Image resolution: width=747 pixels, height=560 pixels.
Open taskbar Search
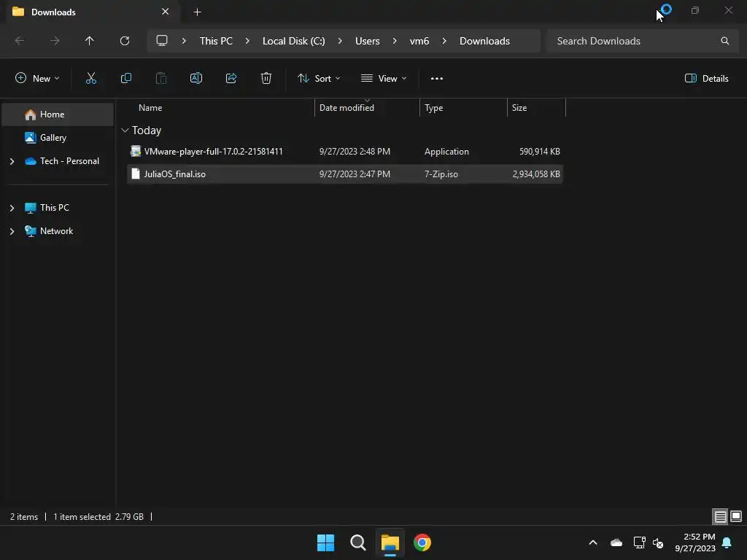pos(357,542)
